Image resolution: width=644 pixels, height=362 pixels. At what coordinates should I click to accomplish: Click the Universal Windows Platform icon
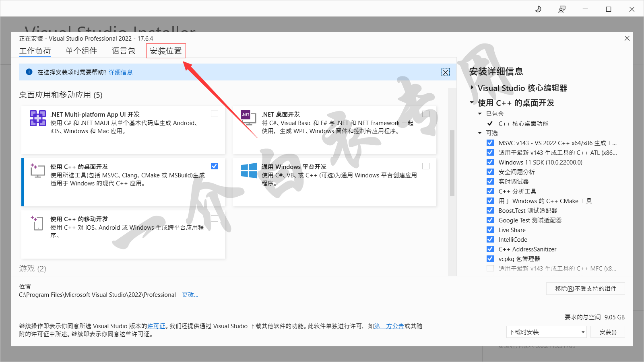pyautogui.click(x=249, y=171)
